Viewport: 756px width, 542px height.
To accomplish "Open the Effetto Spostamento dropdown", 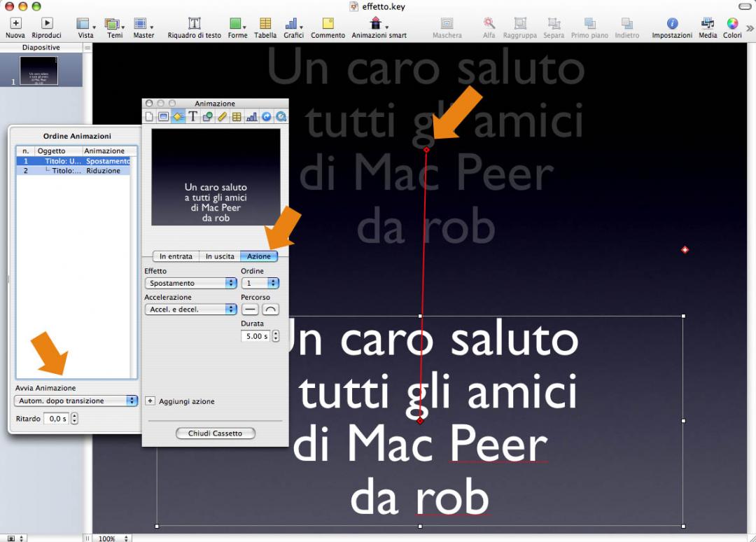I will tap(190, 283).
